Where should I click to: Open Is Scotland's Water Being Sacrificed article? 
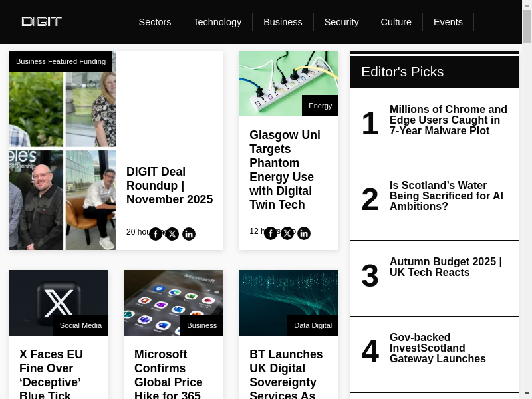[446, 196]
